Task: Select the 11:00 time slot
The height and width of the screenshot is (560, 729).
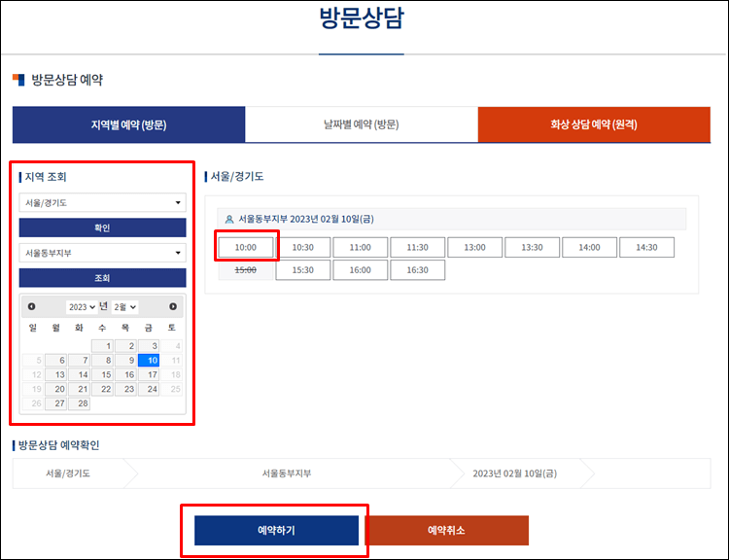Action: 361,248
